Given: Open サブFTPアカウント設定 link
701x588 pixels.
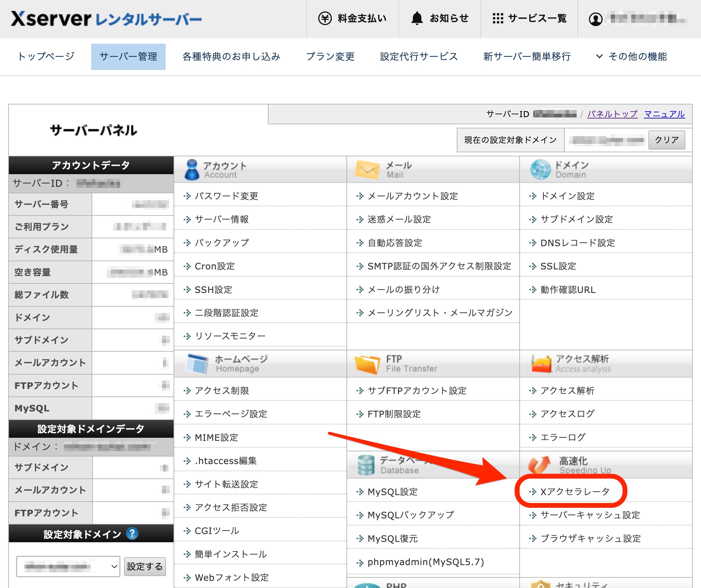Looking at the screenshot, I should [417, 391].
